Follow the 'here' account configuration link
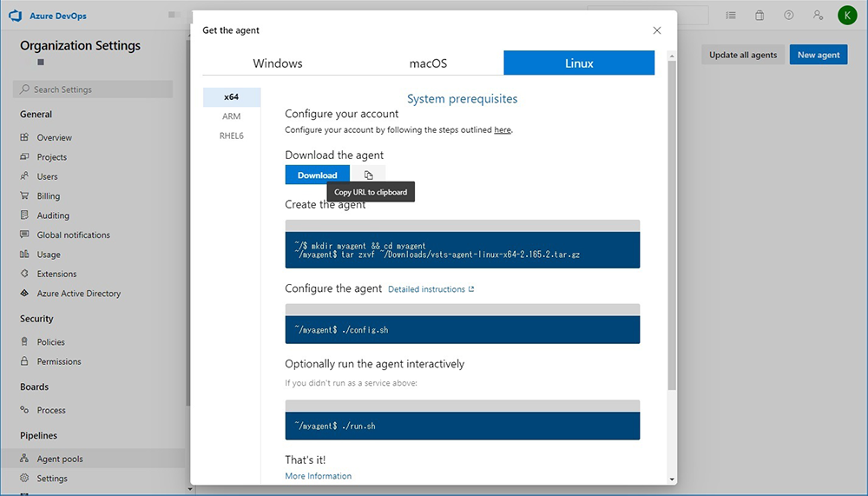868x496 pixels. (x=503, y=129)
